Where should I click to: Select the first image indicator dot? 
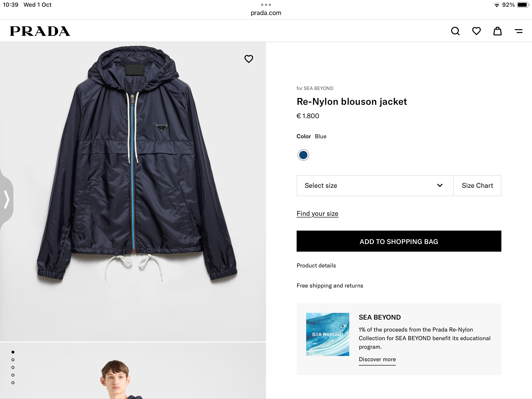[13, 352]
